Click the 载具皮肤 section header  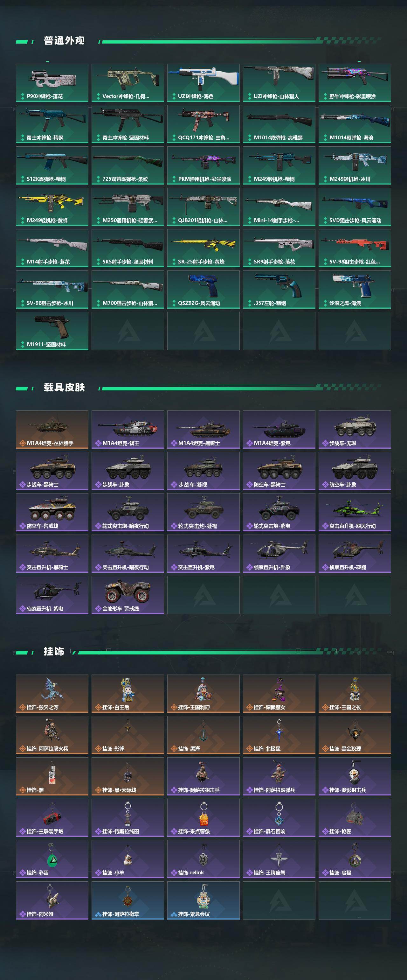[64, 387]
